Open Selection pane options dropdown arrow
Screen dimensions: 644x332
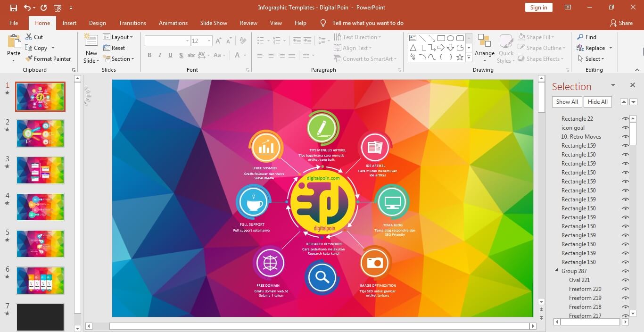coord(613,85)
